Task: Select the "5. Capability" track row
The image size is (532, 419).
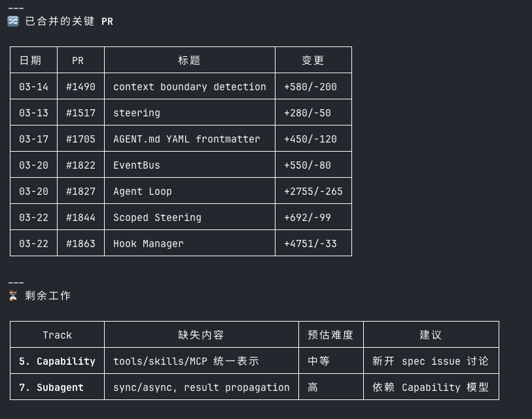Action: click(57, 361)
